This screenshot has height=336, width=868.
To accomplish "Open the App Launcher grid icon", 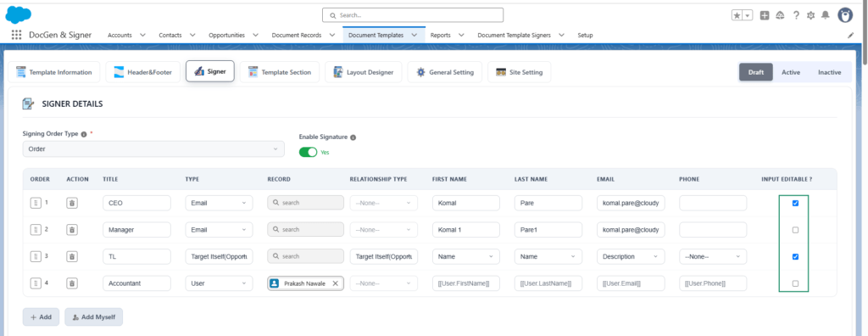I will pos(16,35).
